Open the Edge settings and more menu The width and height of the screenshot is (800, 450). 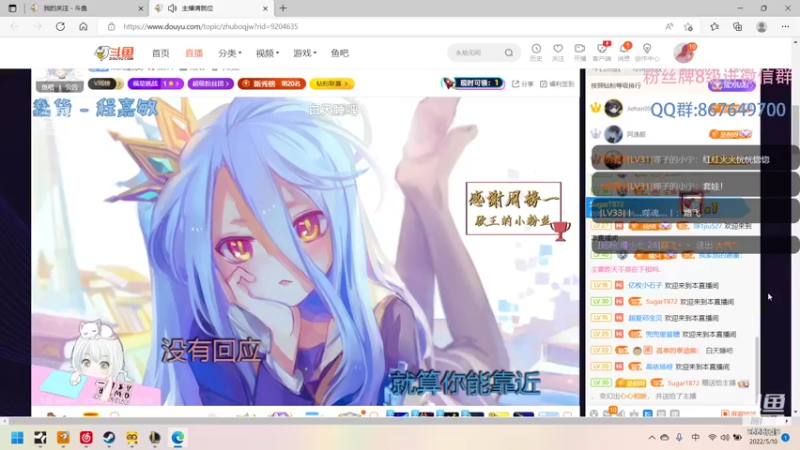pos(785,27)
